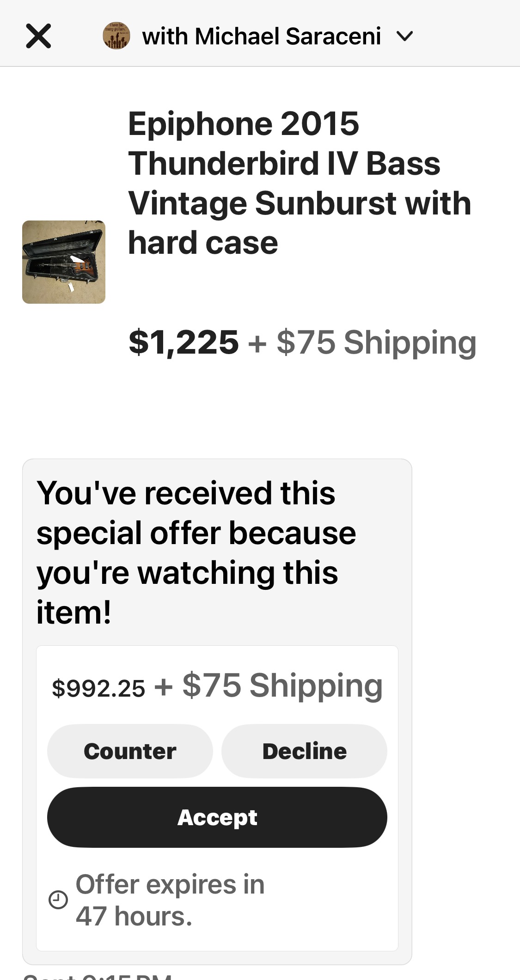The image size is (520, 980).
Task: Accept the $992.25 offer
Action: point(217,817)
